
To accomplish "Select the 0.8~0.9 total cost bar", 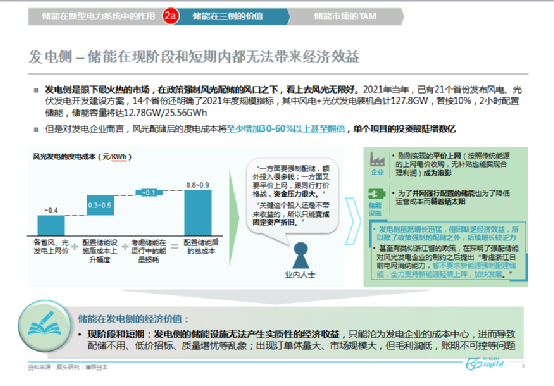I will coord(198,213).
